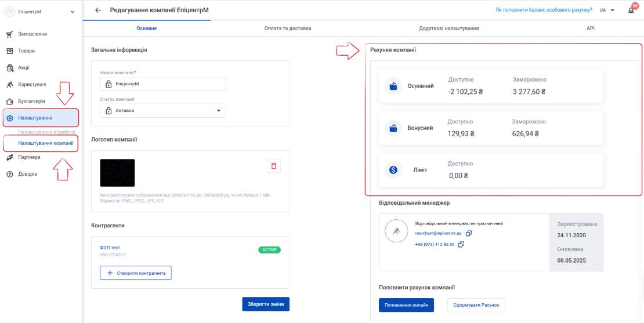Click the Створити контрагента button
644x323 pixels.
136,273
